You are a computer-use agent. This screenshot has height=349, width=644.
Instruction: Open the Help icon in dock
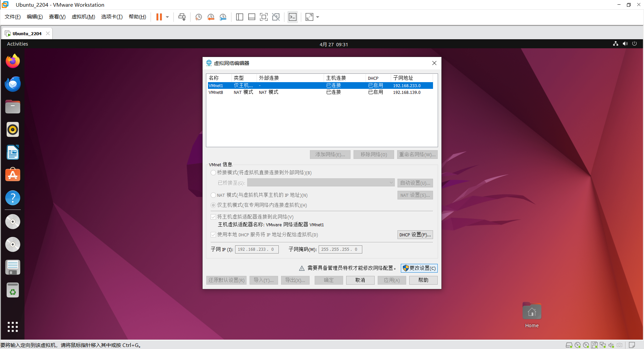click(13, 198)
